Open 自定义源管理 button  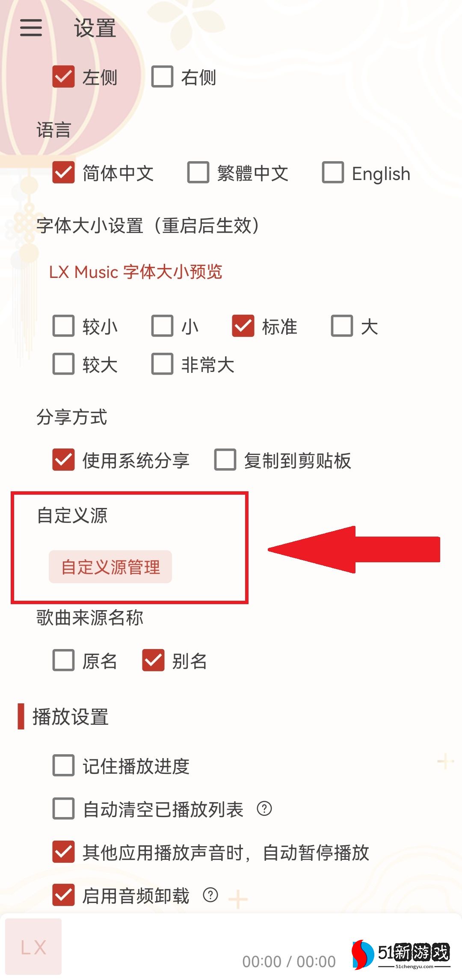click(x=110, y=567)
